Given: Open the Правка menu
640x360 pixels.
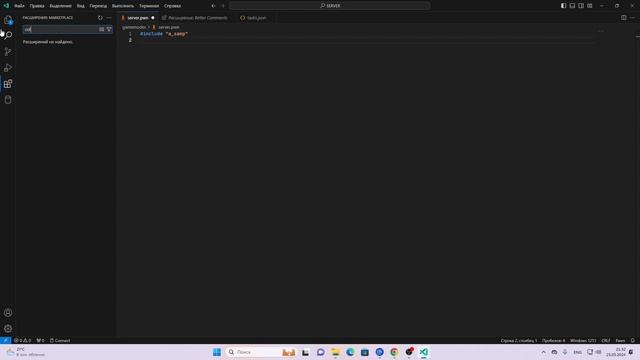Looking at the screenshot, I should coord(37,6).
